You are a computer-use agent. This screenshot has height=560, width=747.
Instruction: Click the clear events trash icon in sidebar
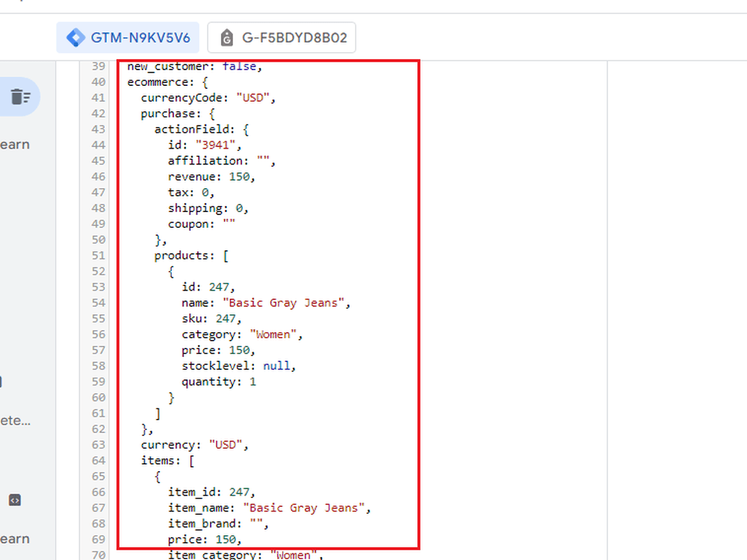coord(20,96)
